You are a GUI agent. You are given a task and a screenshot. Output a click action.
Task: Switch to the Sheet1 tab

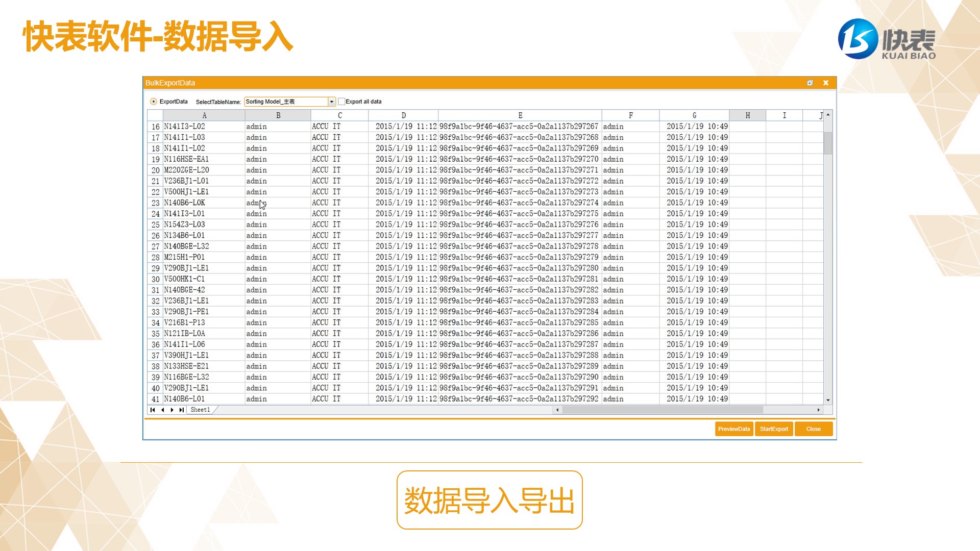(200, 410)
